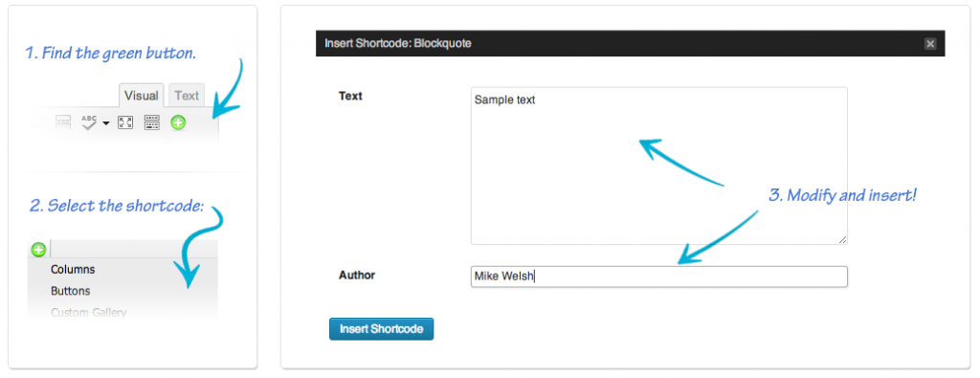Click the Author field containing Mike Welsh
The width and height of the screenshot is (980, 378).
coord(658,277)
